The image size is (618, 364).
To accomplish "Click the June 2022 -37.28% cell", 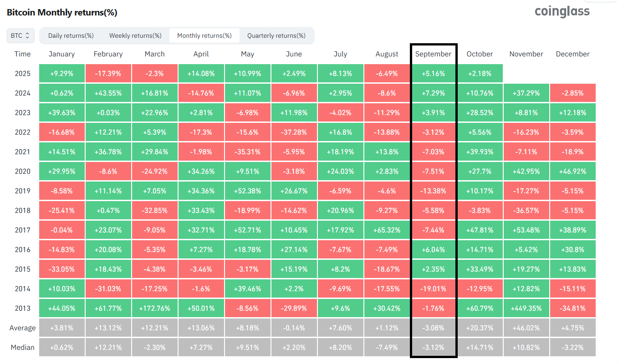I will pos(294,132).
